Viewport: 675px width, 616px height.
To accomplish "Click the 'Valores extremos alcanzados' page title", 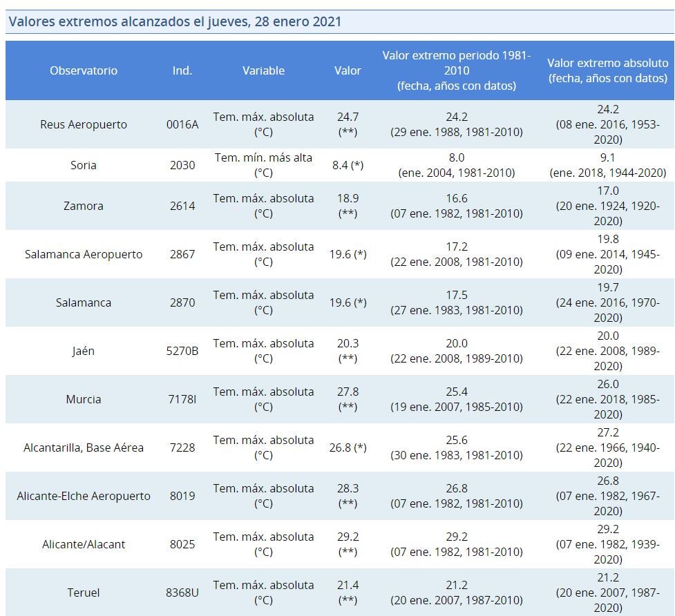I will [175, 21].
